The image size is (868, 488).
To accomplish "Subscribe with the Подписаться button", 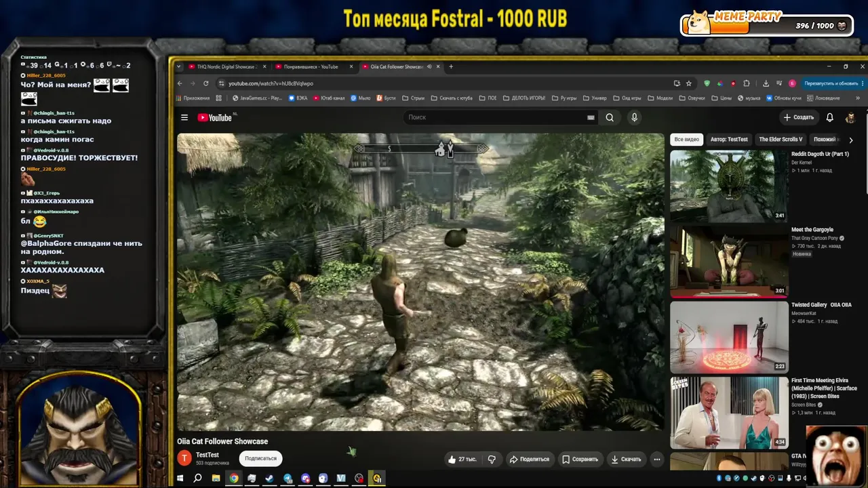I will tap(260, 459).
